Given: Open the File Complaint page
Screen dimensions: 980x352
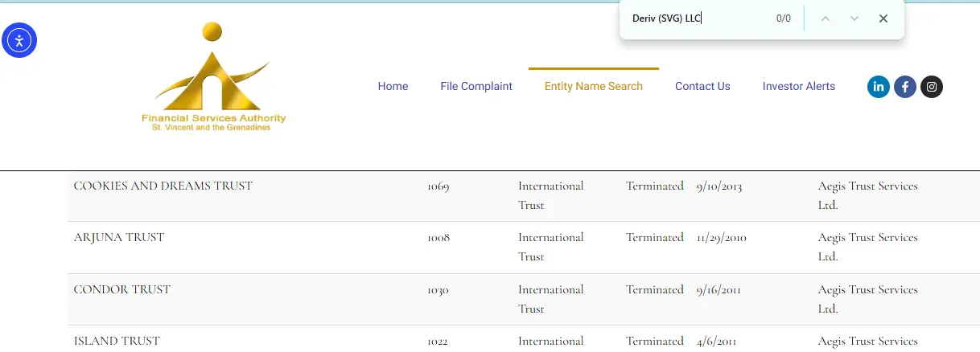Looking at the screenshot, I should coord(476,86).
